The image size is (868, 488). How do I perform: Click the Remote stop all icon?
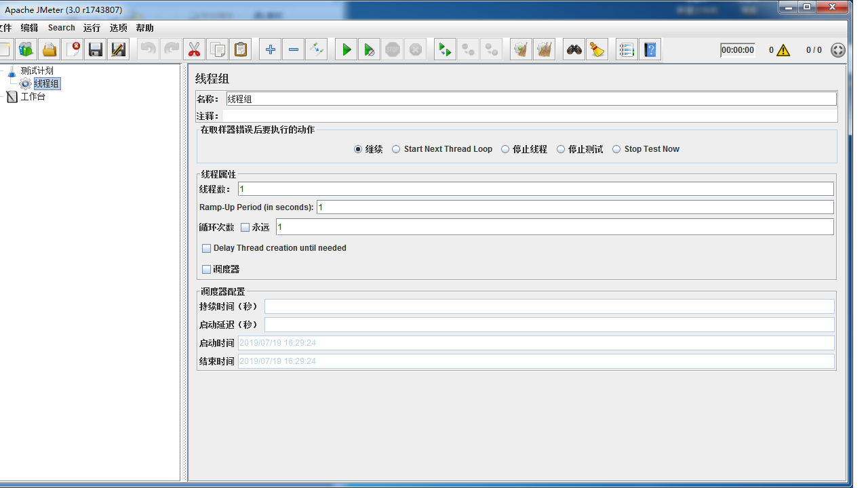click(469, 49)
